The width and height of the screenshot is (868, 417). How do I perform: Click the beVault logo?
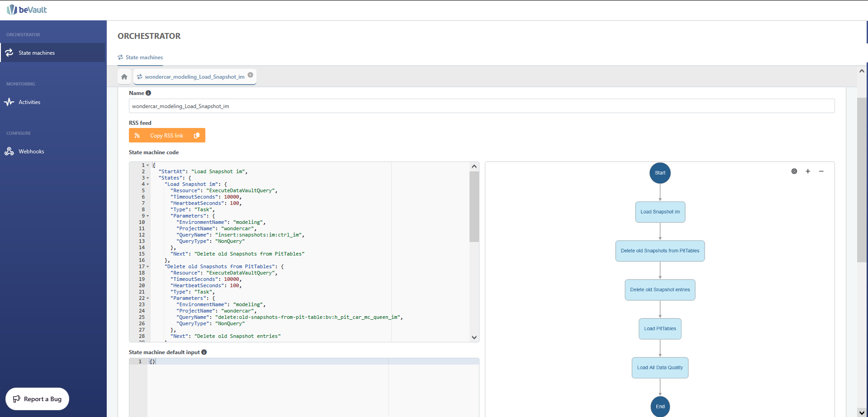[27, 10]
